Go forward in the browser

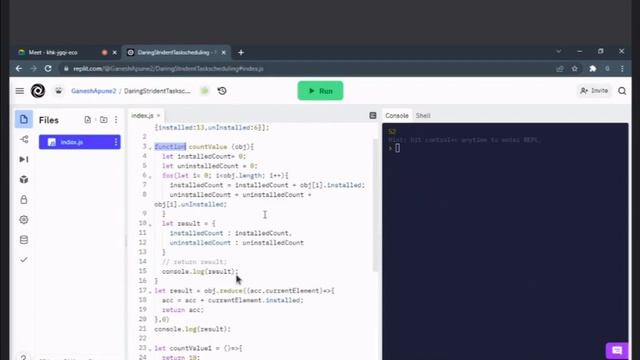33,69
